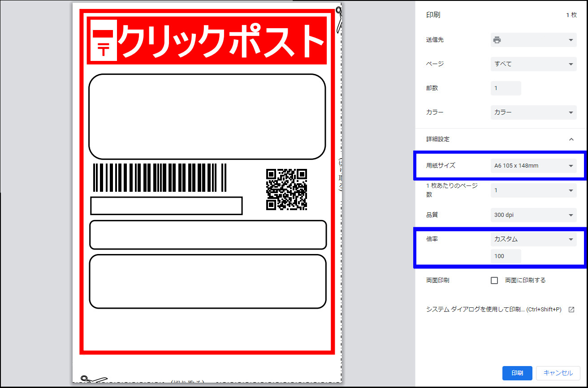Click the external link icon beside system dialog
The width and height of the screenshot is (588, 388).
(571, 310)
